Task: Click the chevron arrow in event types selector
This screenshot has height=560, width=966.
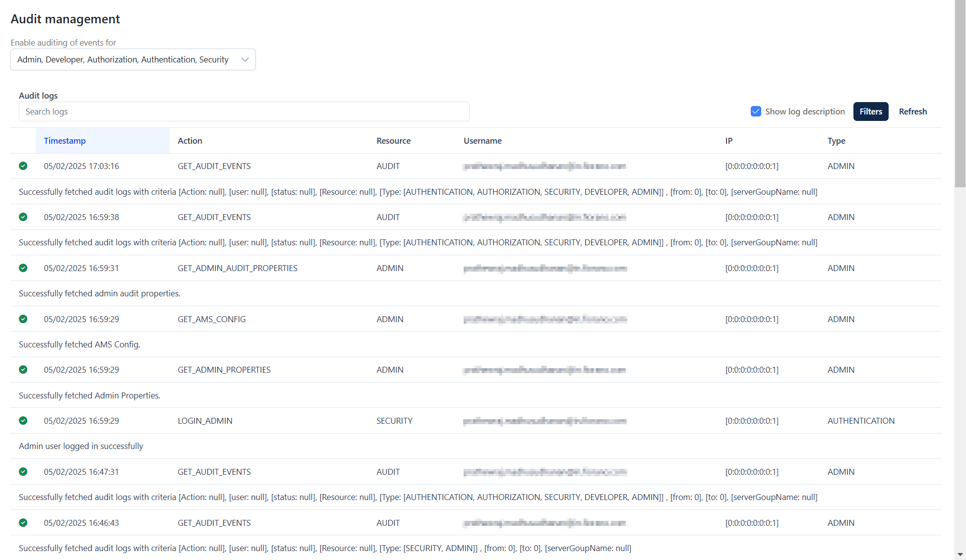Action: point(245,59)
